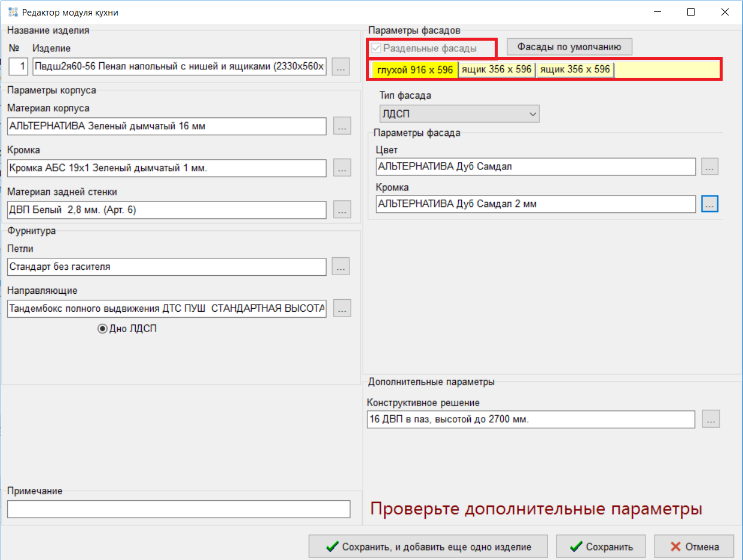
Task: Open Конструктивное решение ellipsis button
Action: (x=711, y=419)
